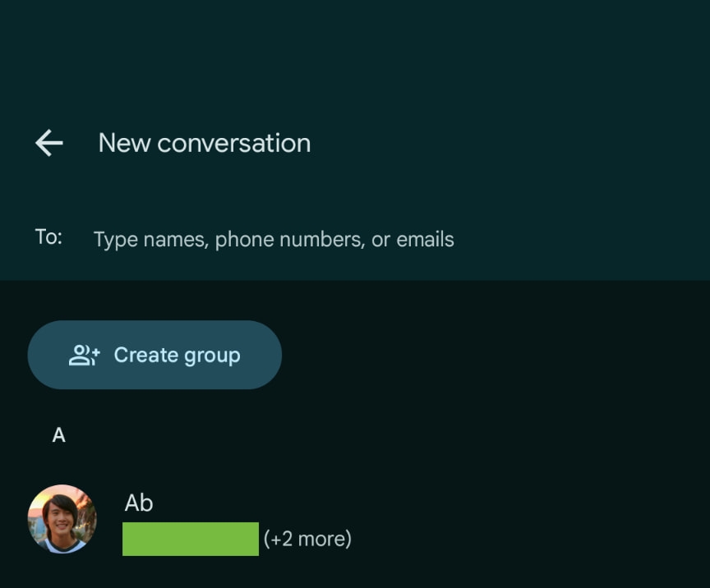Focus the recipient names input field

[x=273, y=239]
